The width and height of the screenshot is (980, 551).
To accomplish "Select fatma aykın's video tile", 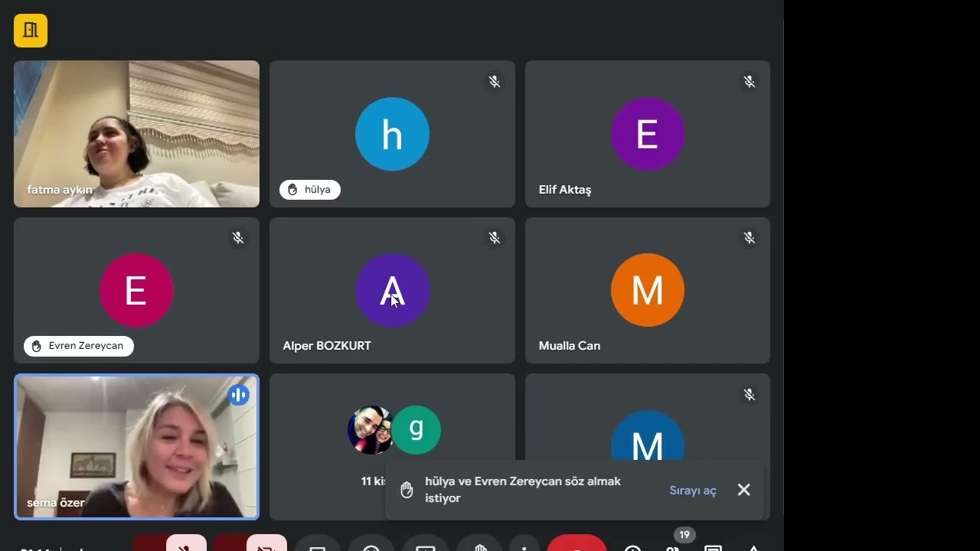I will click(136, 134).
